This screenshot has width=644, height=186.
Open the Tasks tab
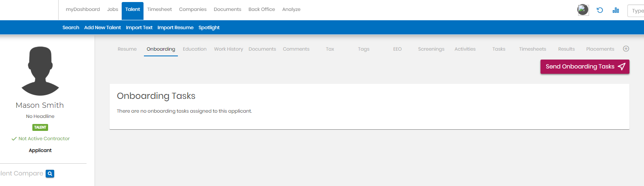pyautogui.click(x=499, y=49)
